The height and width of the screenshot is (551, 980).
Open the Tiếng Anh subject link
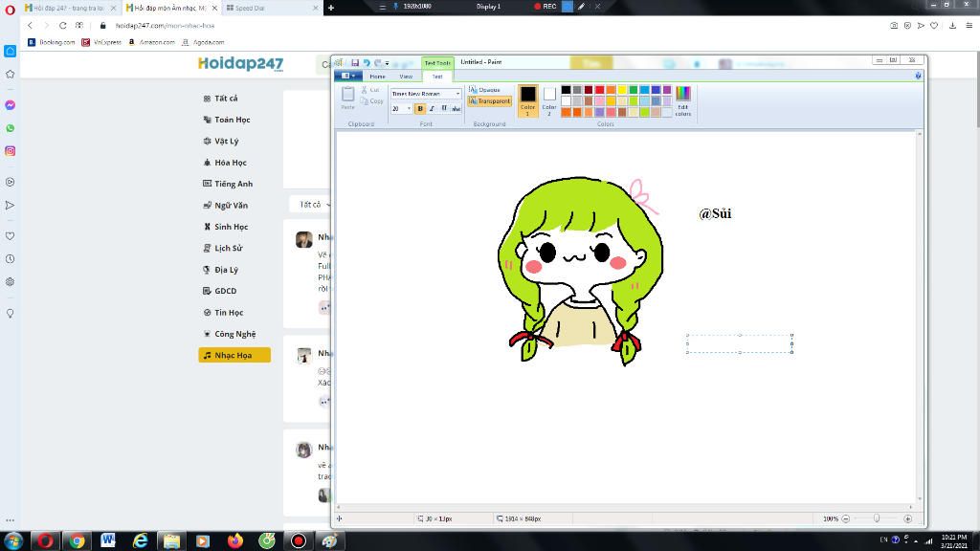(228, 184)
